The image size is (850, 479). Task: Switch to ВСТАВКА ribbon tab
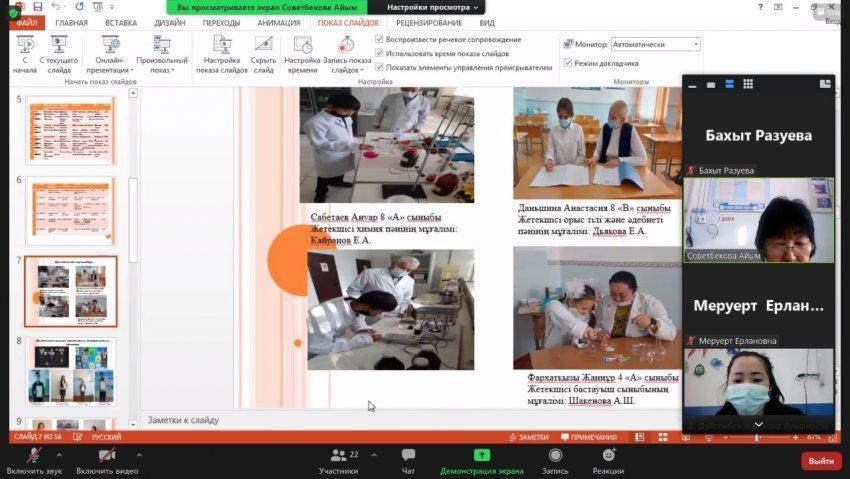(121, 23)
